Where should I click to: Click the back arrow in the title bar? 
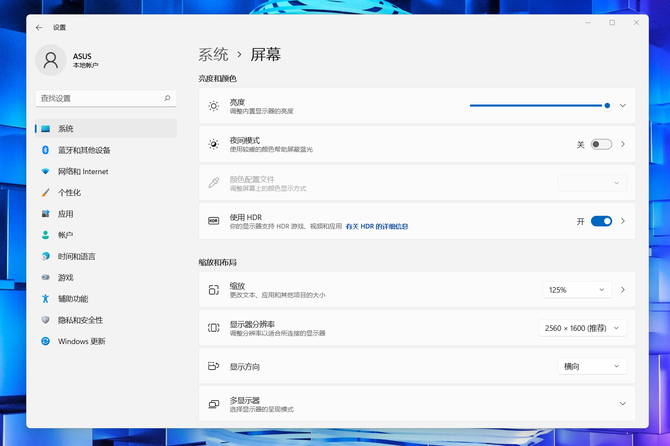39,28
